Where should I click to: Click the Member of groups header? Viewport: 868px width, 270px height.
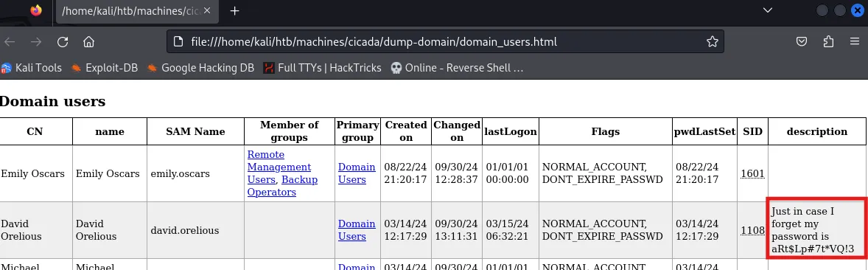pos(290,131)
